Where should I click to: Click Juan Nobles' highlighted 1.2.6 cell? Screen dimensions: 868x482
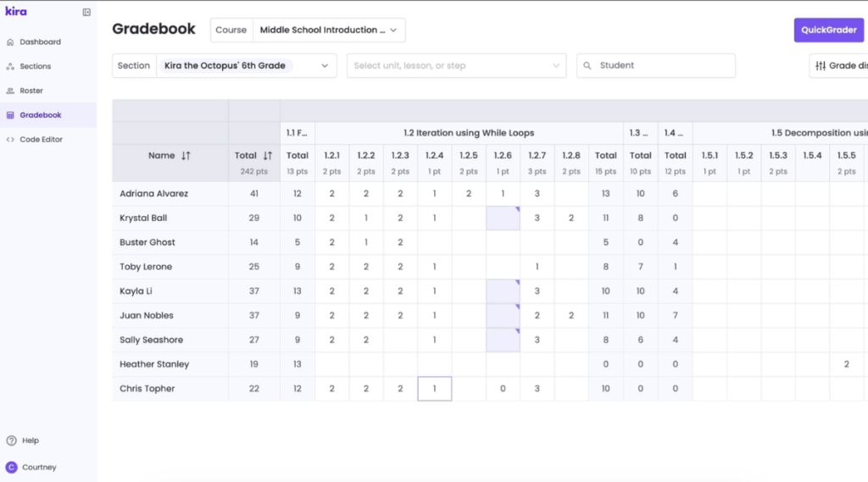(503, 315)
